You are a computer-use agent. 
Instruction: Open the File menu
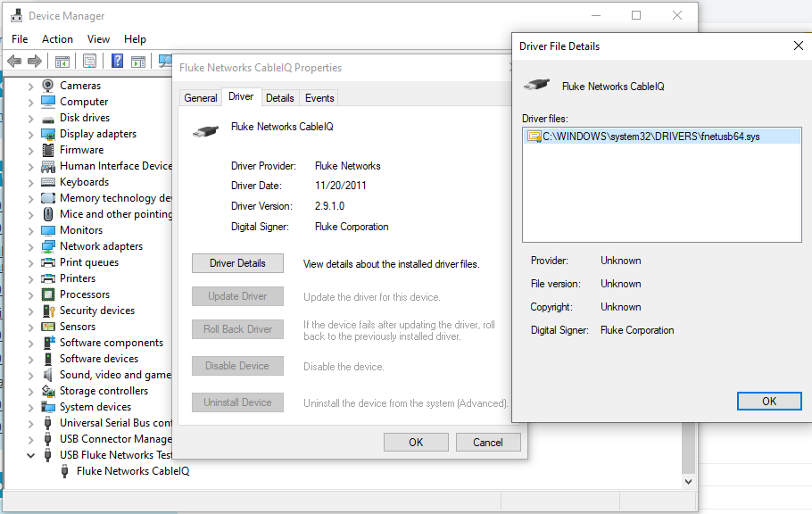tap(20, 39)
